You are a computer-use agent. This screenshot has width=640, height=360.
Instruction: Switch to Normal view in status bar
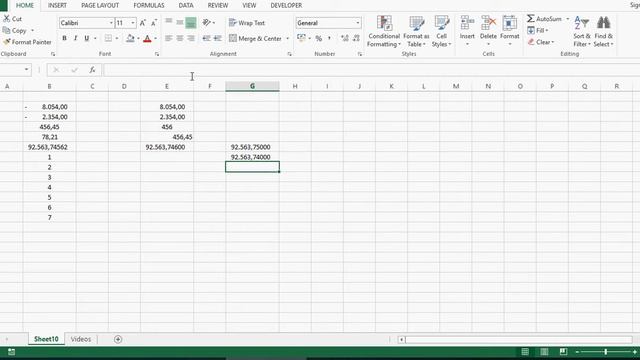525,352
